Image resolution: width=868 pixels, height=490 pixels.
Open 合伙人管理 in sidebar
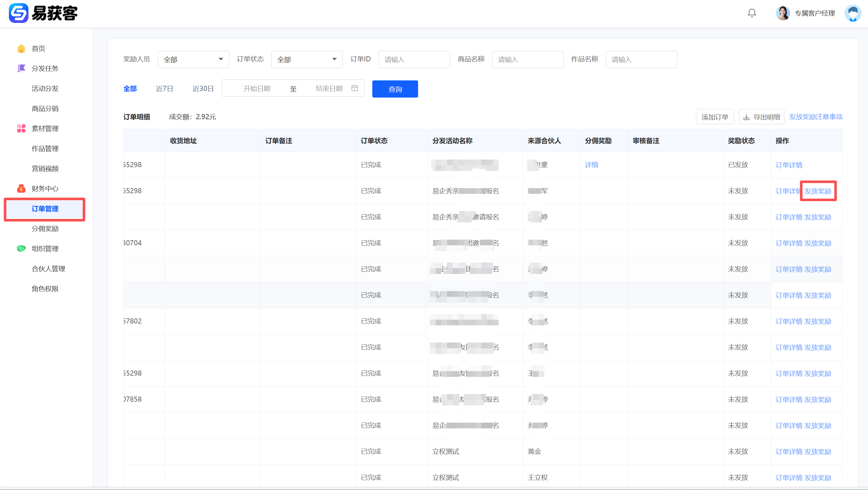click(x=49, y=269)
